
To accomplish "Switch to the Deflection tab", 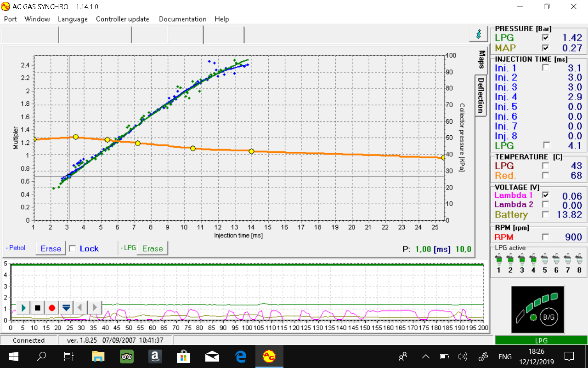I will pyautogui.click(x=481, y=95).
